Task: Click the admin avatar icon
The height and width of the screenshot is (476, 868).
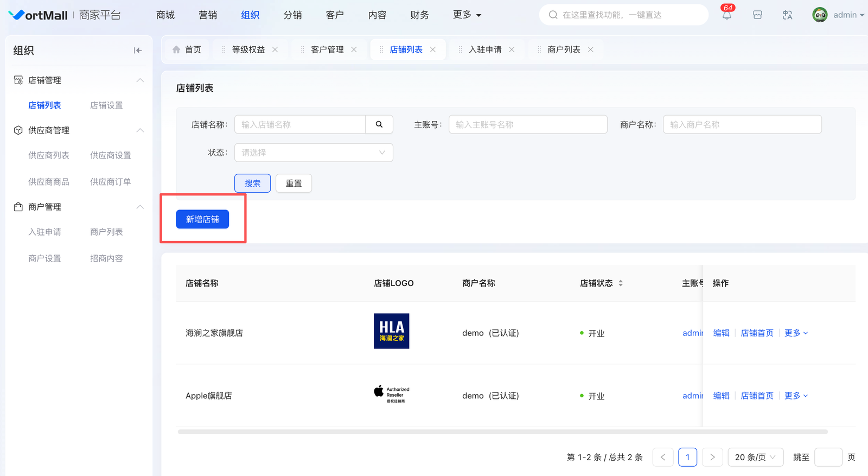Action: (820, 15)
